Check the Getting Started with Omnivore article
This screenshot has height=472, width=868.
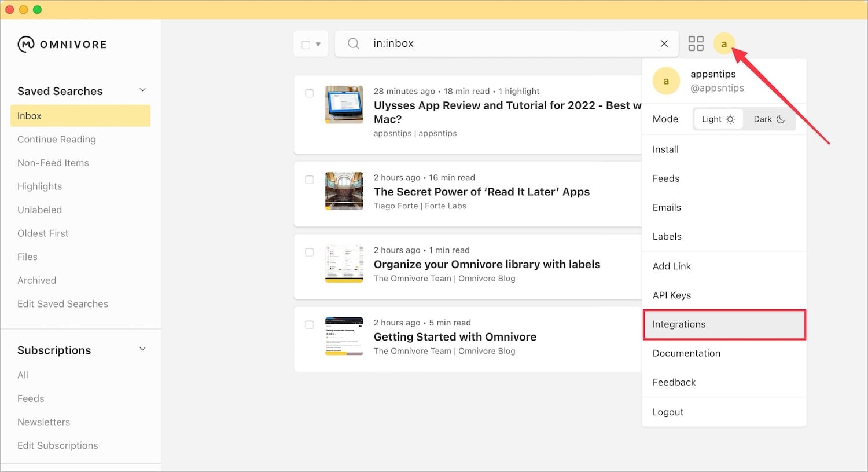[310, 325]
